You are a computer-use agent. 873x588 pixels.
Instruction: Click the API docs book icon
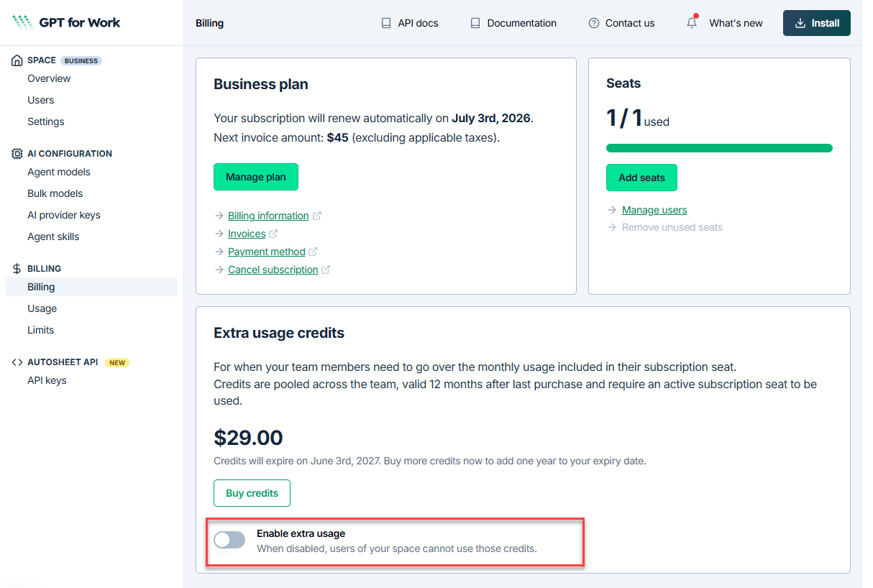(386, 23)
